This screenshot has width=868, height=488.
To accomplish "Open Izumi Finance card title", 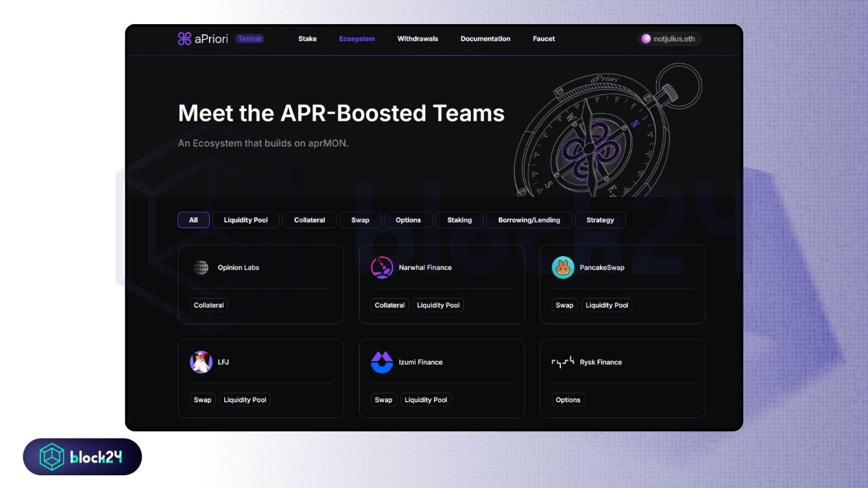I will tap(421, 362).
